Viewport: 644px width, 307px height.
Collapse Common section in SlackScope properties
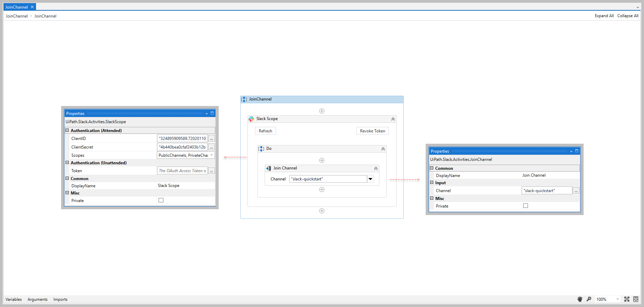coord(67,178)
